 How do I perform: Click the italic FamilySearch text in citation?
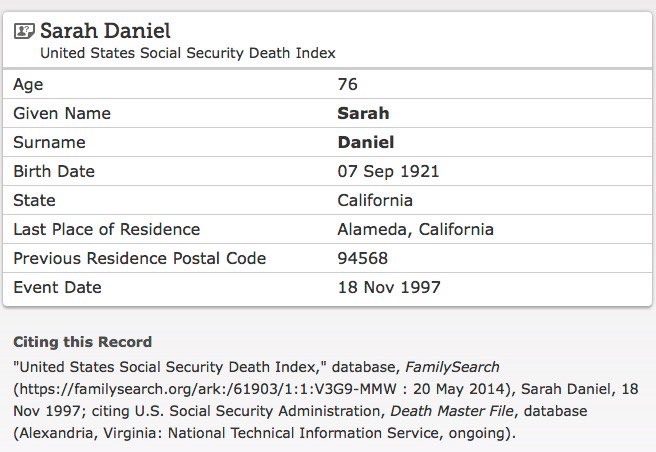pyautogui.click(x=452, y=367)
